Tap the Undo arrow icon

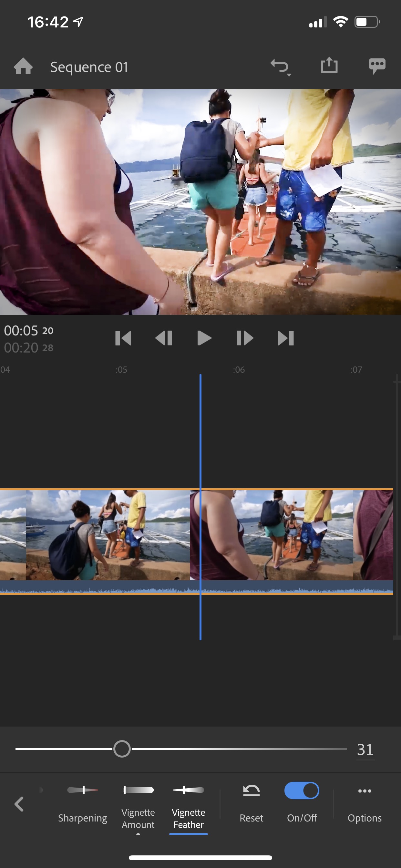(280, 67)
